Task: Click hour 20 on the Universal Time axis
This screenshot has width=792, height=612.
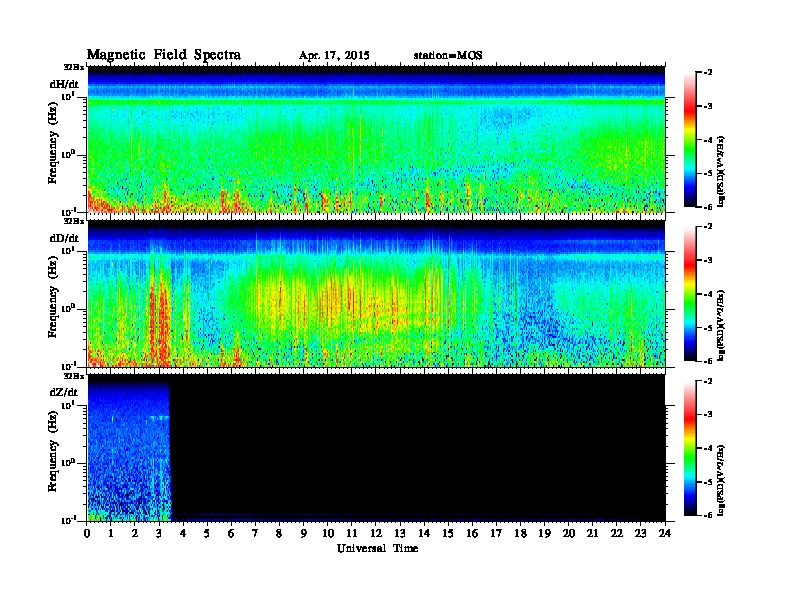Action: tap(569, 533)
